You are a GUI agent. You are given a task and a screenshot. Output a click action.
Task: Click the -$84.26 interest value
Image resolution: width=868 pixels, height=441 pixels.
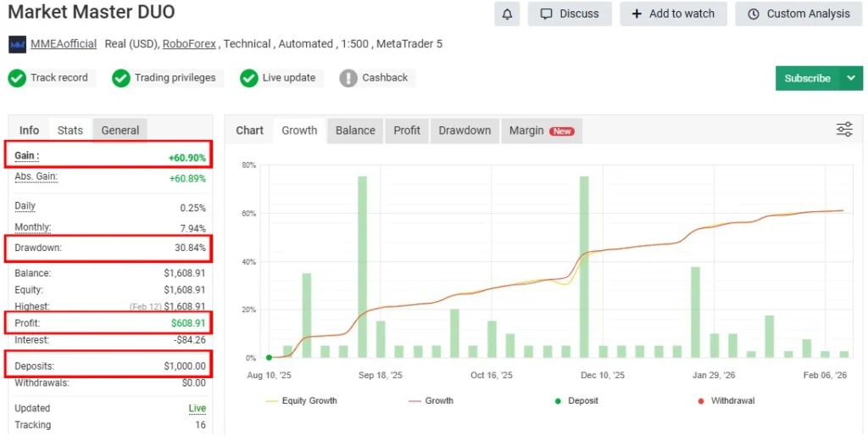pyautogui.click(x=189, y=339)
